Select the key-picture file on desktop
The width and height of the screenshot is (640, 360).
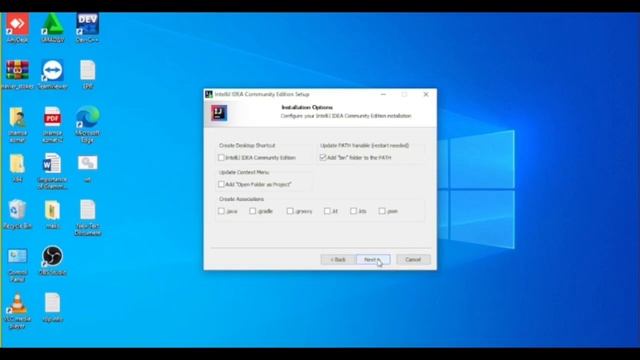tap(88, 168)
